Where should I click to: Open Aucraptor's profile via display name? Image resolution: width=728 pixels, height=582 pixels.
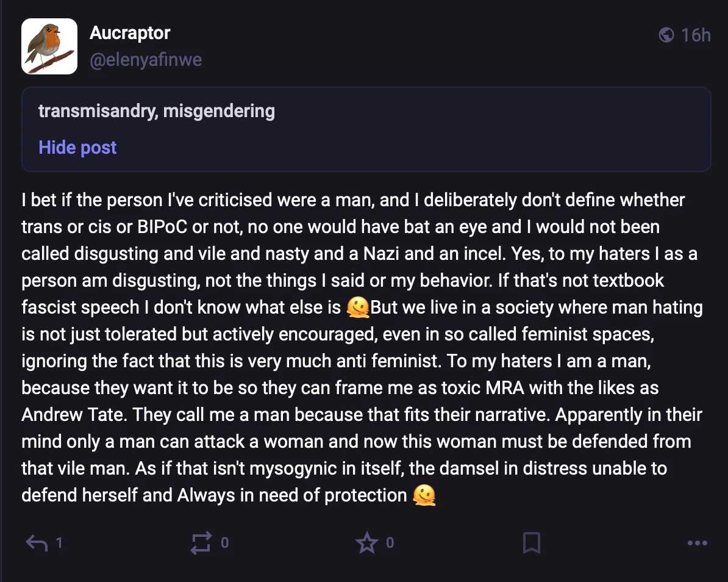(x=130, y=32)
